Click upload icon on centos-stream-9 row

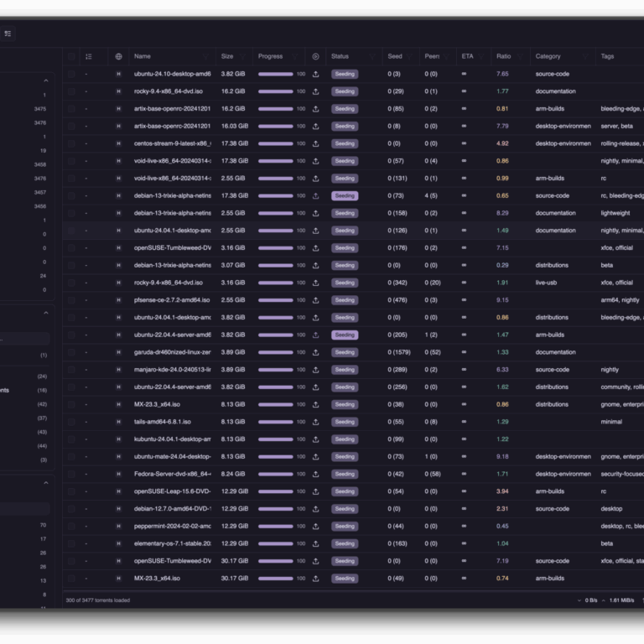click(315, 143)
